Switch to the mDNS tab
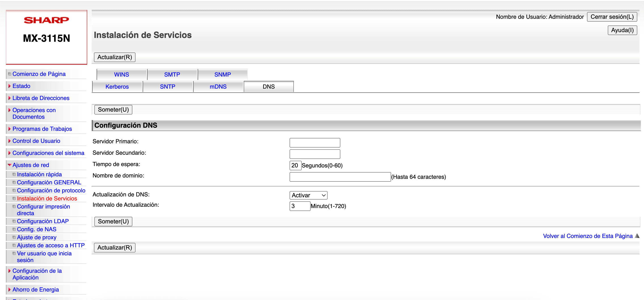The height and width of the screenshot is (300, 644). 218,87
